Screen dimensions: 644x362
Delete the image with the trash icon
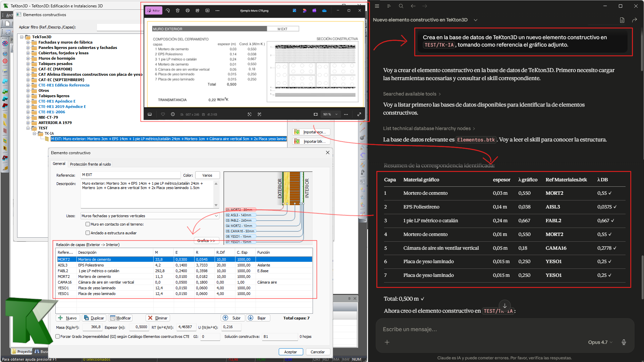[x=178, y=10]
